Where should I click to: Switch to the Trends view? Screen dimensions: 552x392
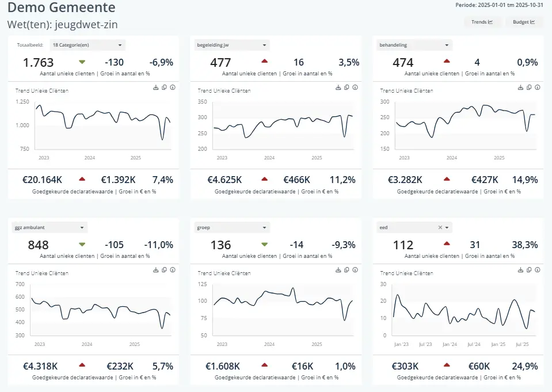tap(482, 22)
